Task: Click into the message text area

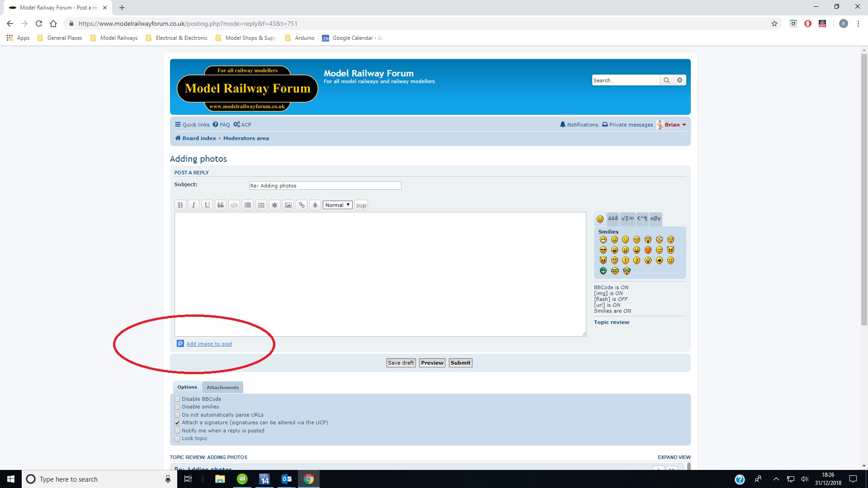Action: point(380,274)
